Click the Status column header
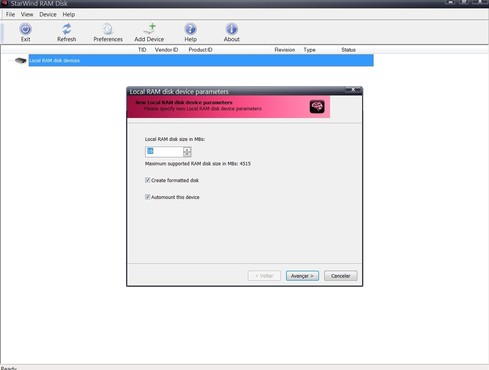This screenshot has width=489, height=370. coord(348,50)
